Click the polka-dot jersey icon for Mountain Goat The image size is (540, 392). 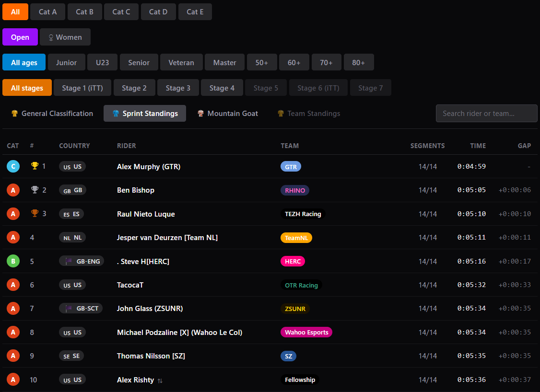pyautogui.click(x=200, y=113)
